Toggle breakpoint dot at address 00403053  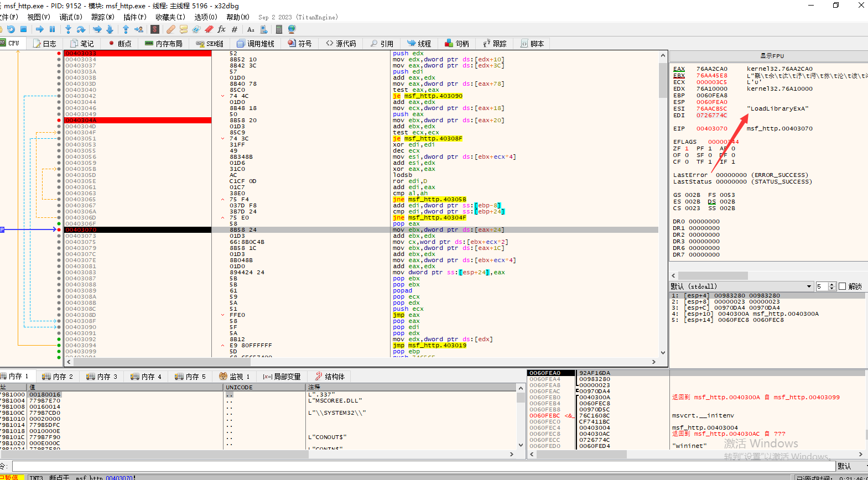[59, 144]
